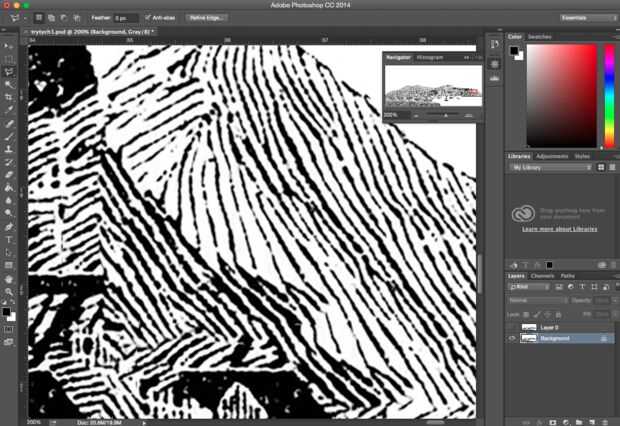Select the Crop tool

point(8,97)
